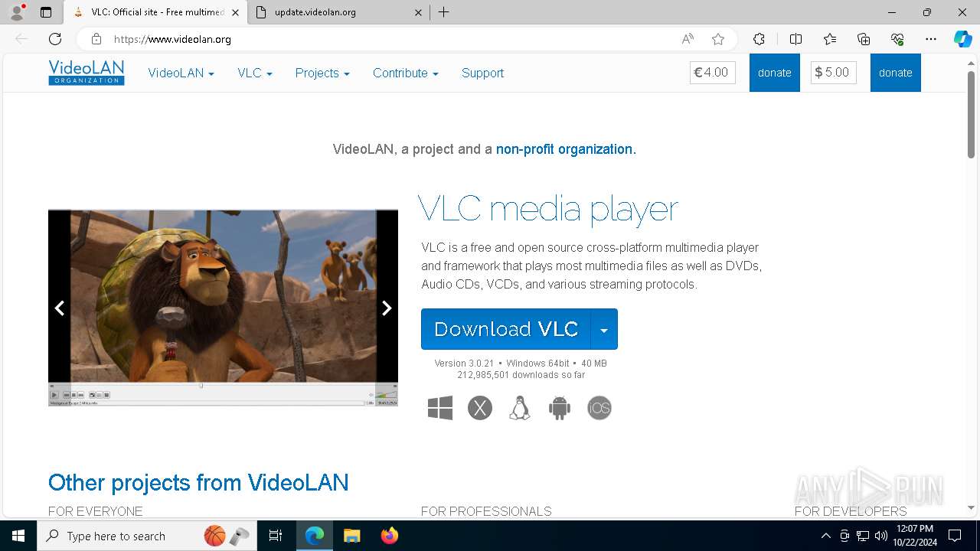980x551 pixels.
Task: Open tab actions menu
Action: point(46,12)
